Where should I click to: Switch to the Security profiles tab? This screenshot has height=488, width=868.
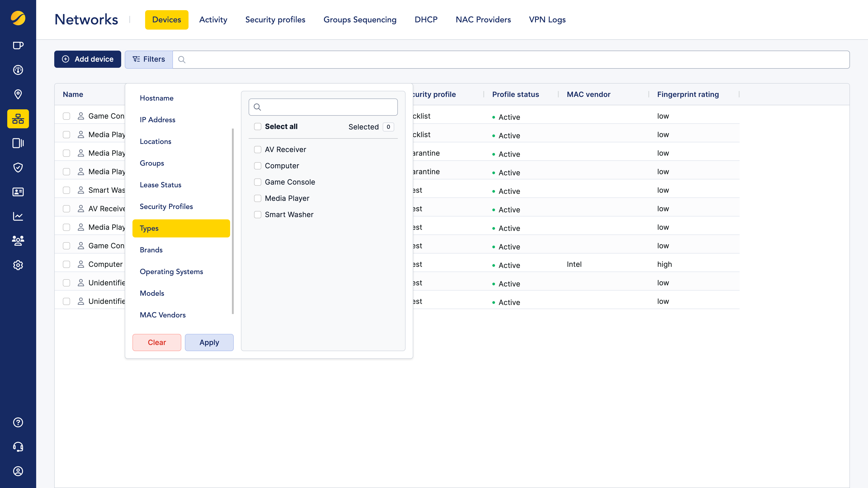pyautogui.click(x=275, y=19)
